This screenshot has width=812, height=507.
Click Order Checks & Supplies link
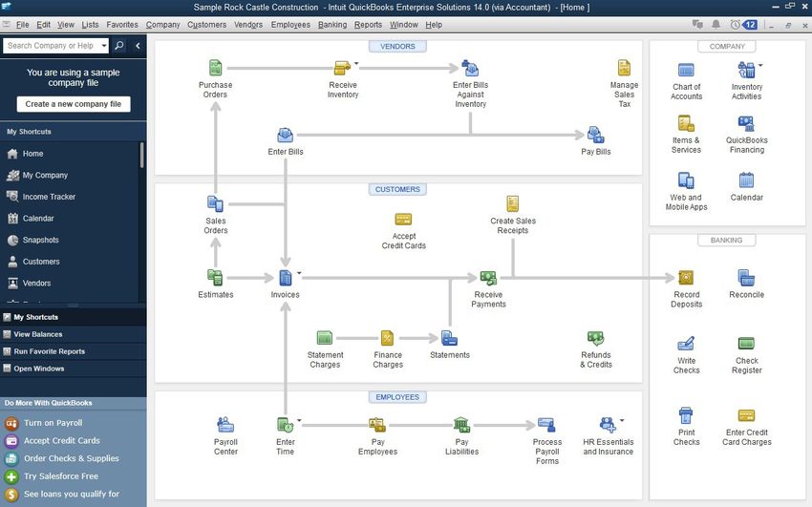(x=72, y=458)
